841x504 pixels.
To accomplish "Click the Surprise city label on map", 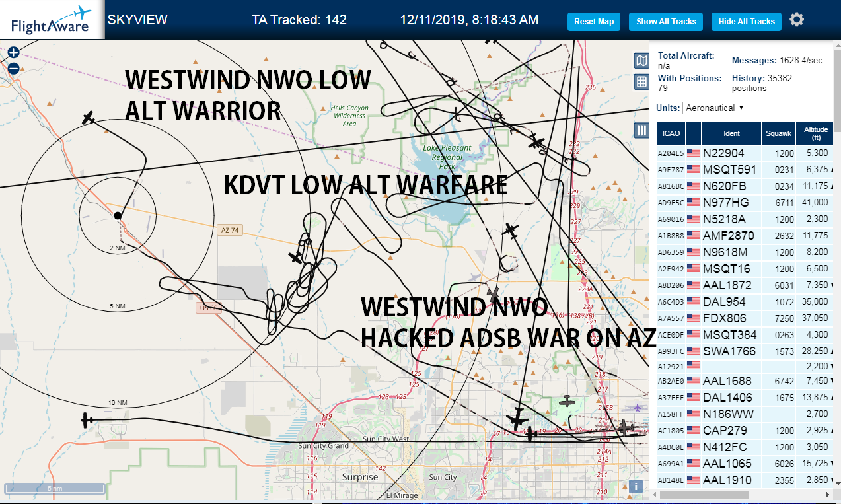I will point(360,477).
